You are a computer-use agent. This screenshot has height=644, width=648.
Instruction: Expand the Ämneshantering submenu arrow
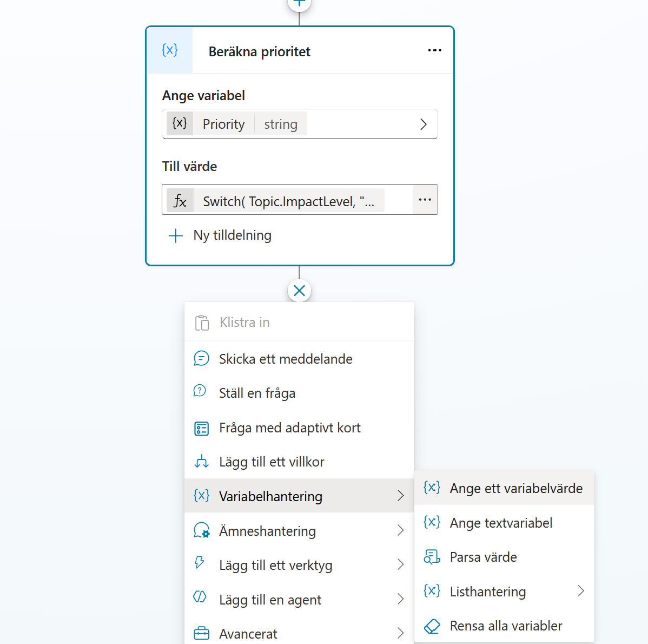point(400,530)
